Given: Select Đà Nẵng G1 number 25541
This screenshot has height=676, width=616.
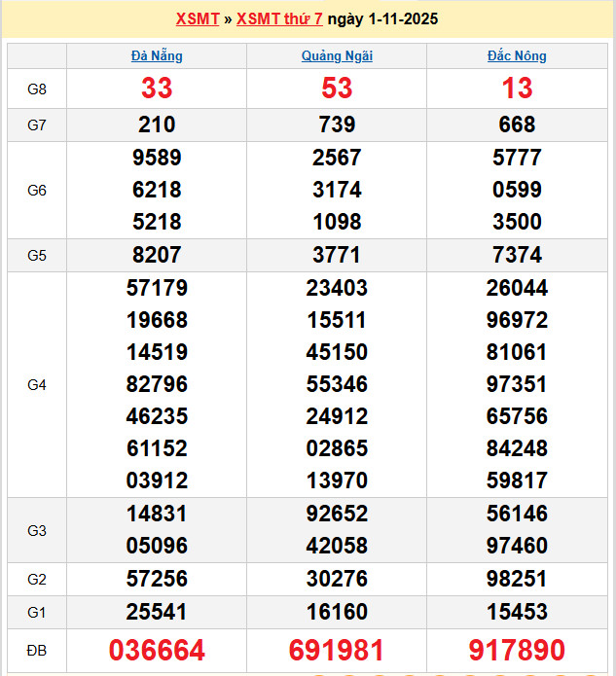Looking at the screenshot, I should (x=157, y=612).
